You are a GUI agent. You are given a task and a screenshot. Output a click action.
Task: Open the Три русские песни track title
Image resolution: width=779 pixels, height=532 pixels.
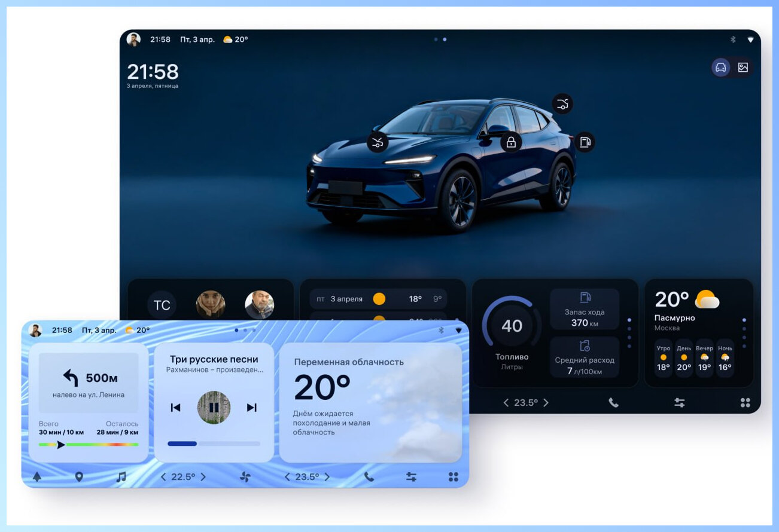[x=214, y=359]
